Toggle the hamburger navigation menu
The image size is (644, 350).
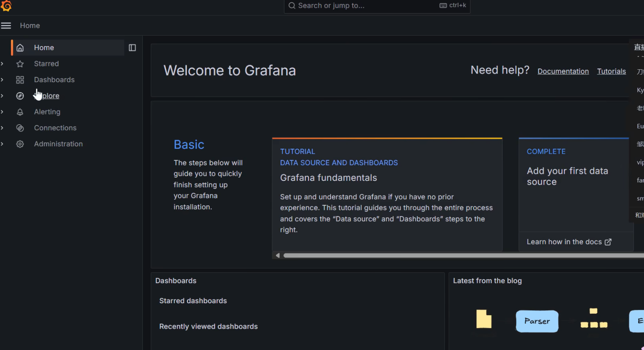(6, 26)
